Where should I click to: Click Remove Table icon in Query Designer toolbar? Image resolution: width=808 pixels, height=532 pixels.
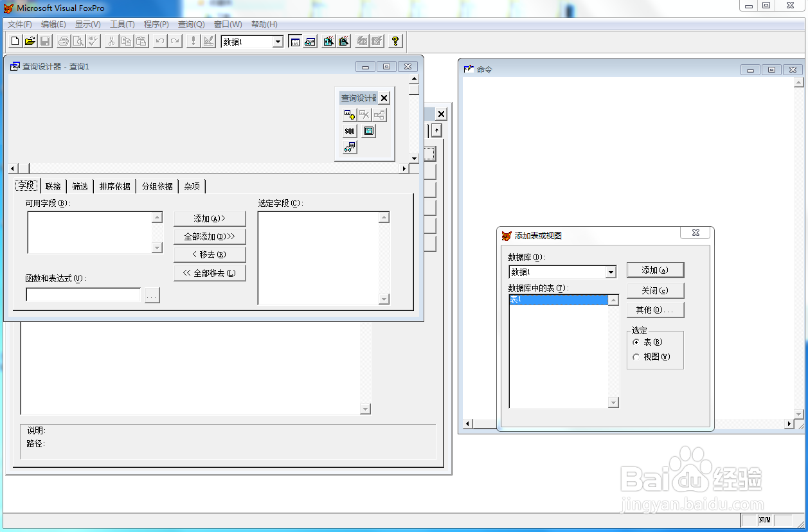coord(364,115)
